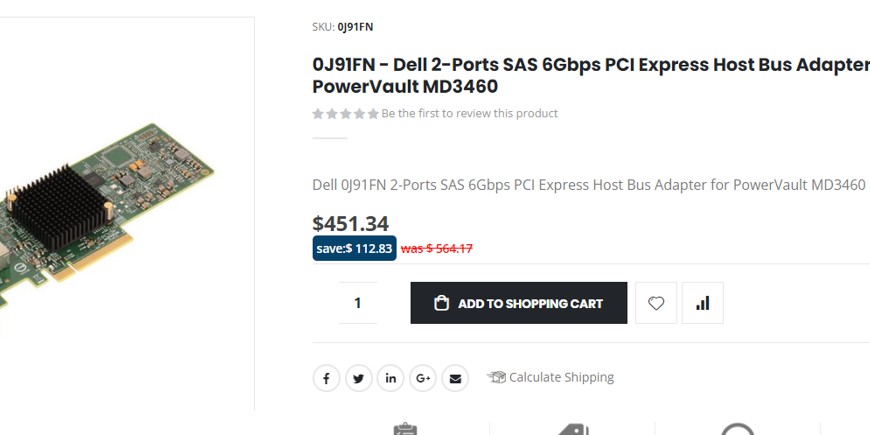The image size is (870, 435).
Task: Add product to compare list
Action: [702, 303]
